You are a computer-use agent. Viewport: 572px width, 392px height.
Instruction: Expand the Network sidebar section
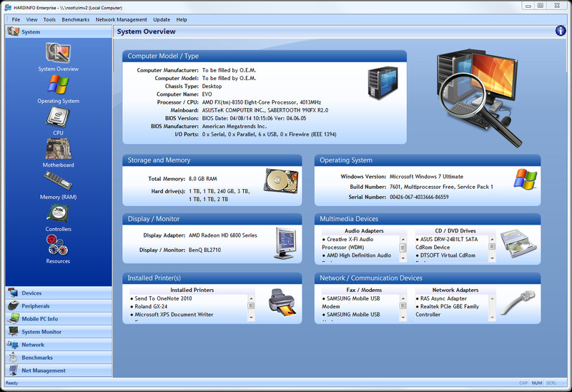(x=59, y=345)
